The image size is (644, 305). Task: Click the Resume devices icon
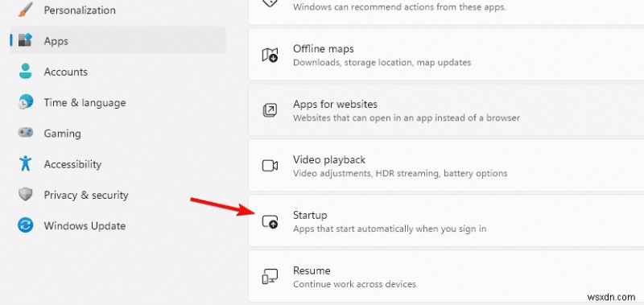[270, 277]
